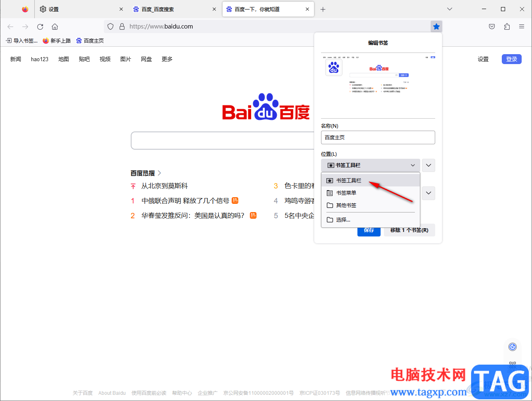Open the extensions puzzle icon
The image size is (532, 401).
(x=507, y=26)
